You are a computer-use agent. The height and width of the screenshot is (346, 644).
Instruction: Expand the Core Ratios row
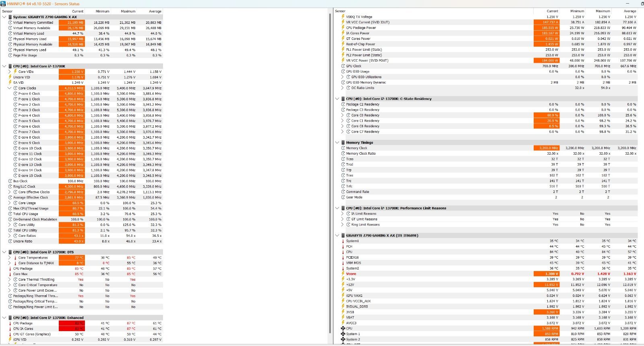(x=10, y=236)
